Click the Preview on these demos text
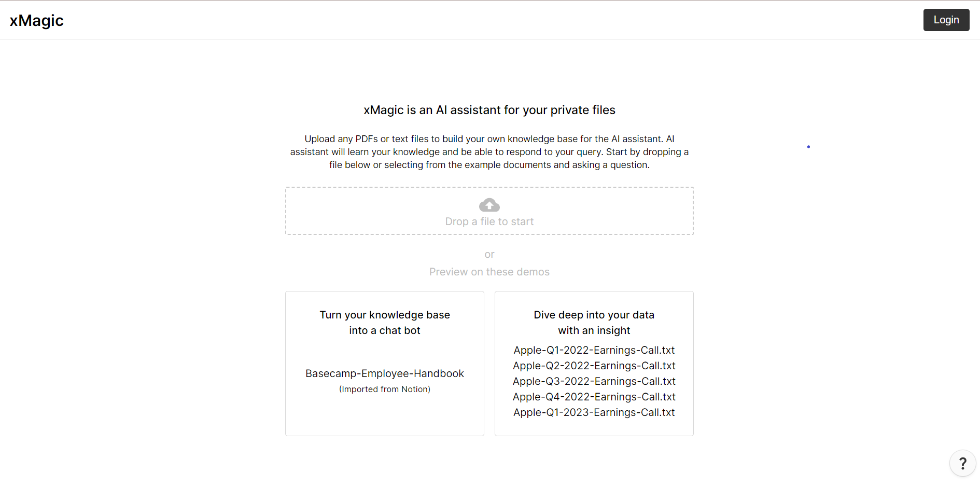Screen dimensions: 980x487 pos(489,272)
